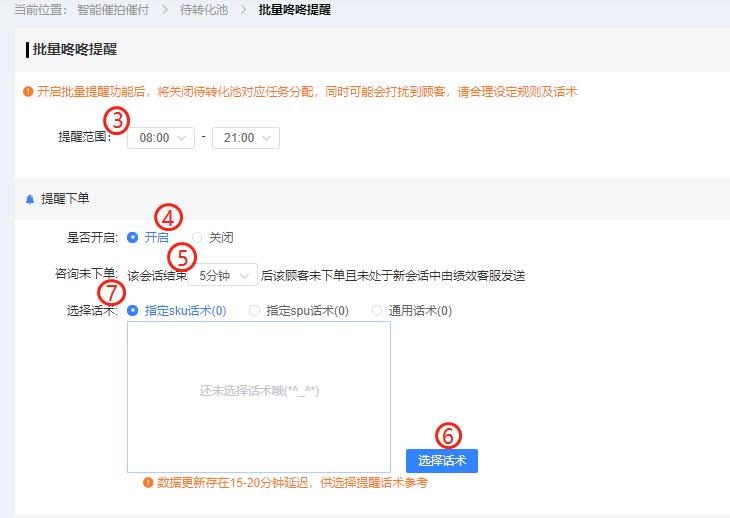Screen dimensions: 730x518
Task: Select the 关闭 radio option
Action: tap(213, 237)
